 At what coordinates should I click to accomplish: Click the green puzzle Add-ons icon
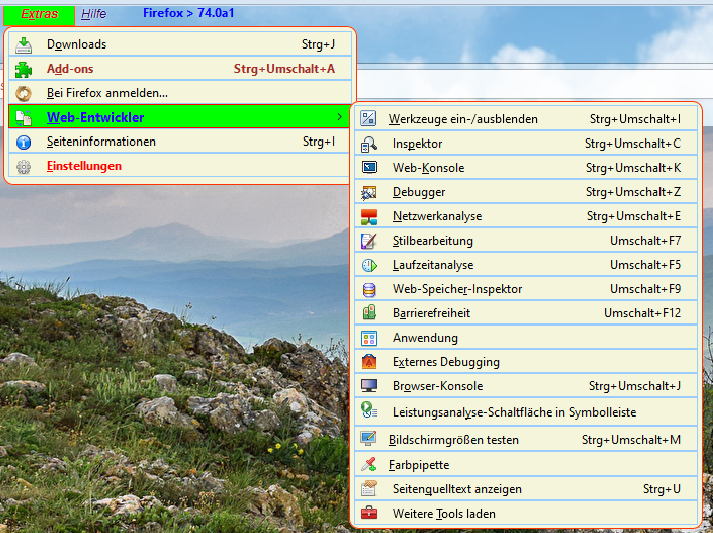(x=24, y=69)
